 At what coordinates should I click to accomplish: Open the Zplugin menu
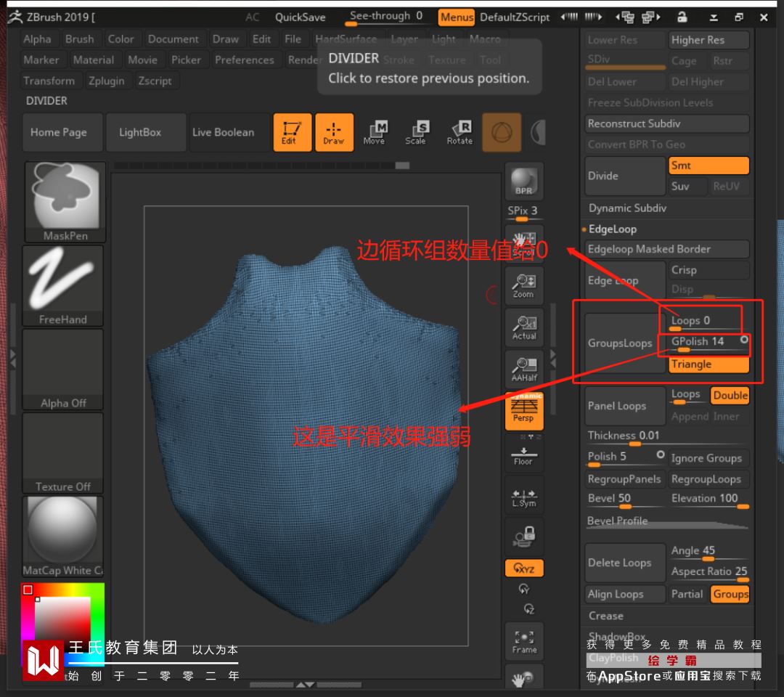click(x=106, y=81)
